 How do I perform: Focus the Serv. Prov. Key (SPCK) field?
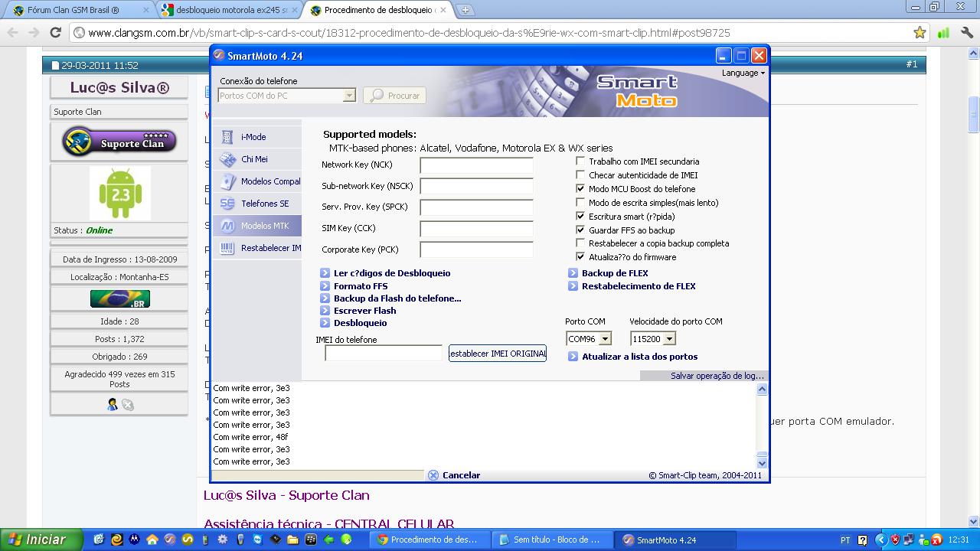tap(476, 207)
